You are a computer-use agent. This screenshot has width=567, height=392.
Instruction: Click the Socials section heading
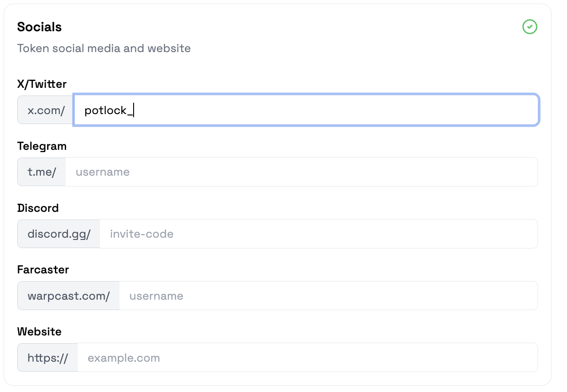(39, 27)
